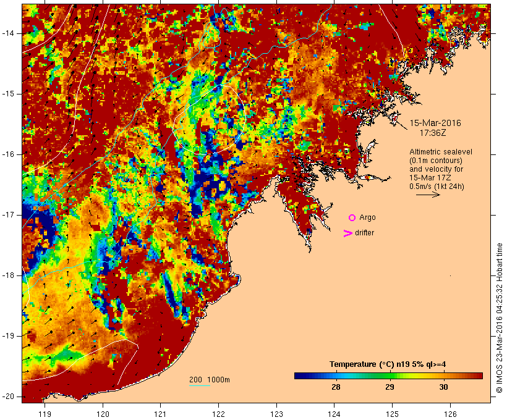507x420 pixels.
Task: Click the date text '15-Mar-2016'
Action: pos(435,123)
